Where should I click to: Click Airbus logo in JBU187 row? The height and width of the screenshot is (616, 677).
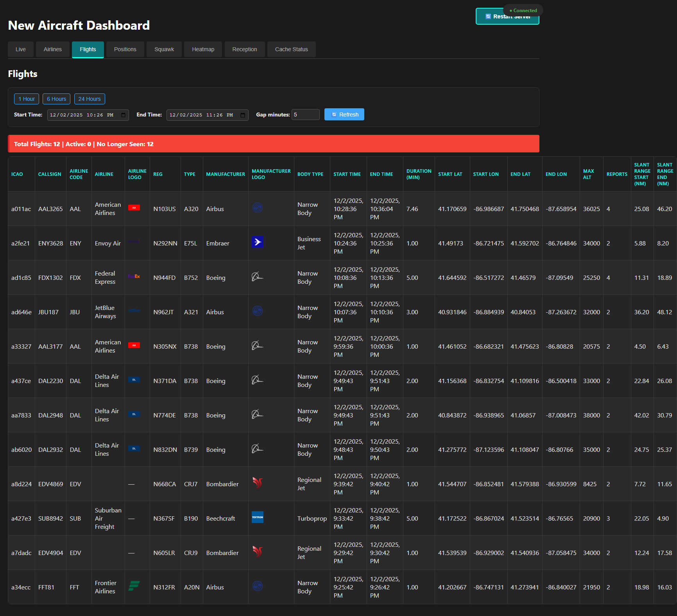[x=257, y=311]
